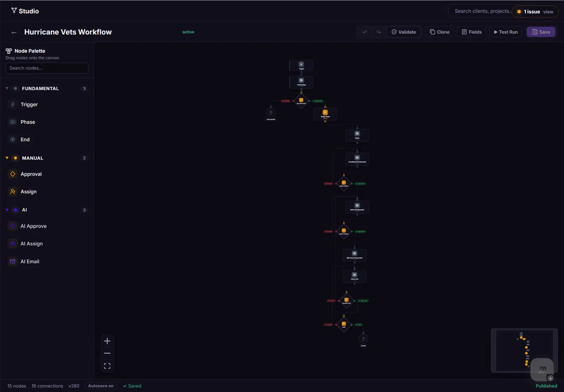
Task: Fit the workflow to view
Action: click(107, 366)
